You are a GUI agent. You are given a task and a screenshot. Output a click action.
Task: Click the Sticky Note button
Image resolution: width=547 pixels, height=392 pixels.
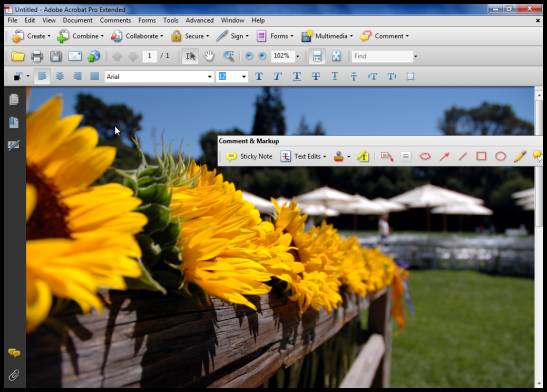pos(249,156)
